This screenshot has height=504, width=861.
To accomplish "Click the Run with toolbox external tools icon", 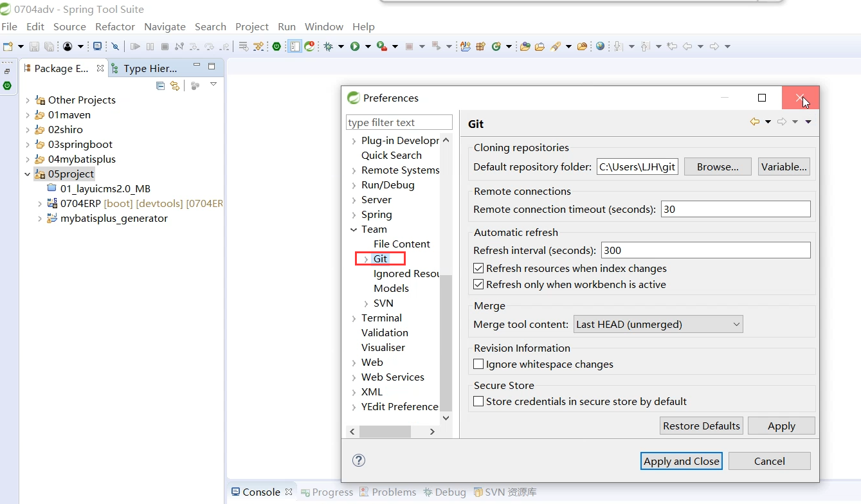I will point(382,46).
